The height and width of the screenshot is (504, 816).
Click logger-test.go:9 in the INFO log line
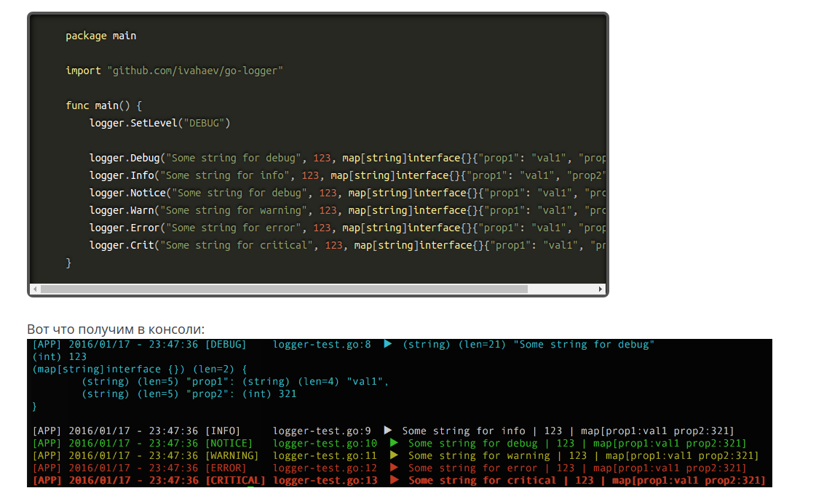click(322, 431)
